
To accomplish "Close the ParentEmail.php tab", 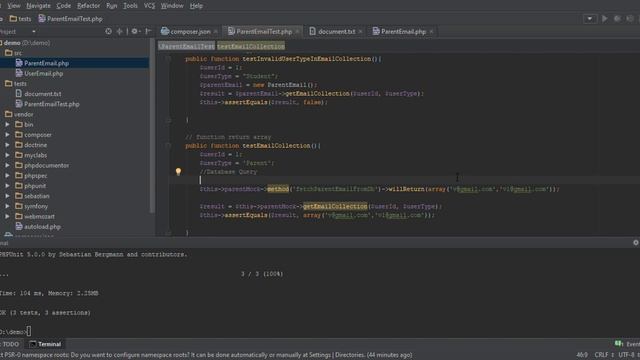I will click(x=431, y=32).
